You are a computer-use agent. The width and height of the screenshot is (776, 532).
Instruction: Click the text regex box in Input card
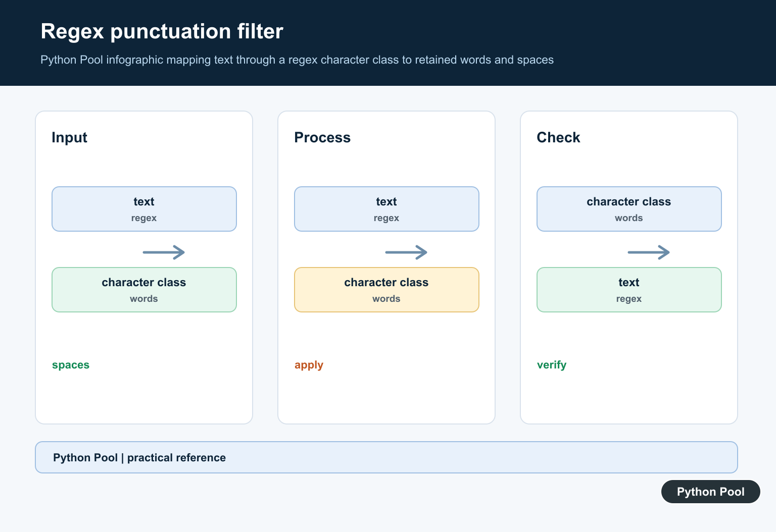tap(144, 209)
